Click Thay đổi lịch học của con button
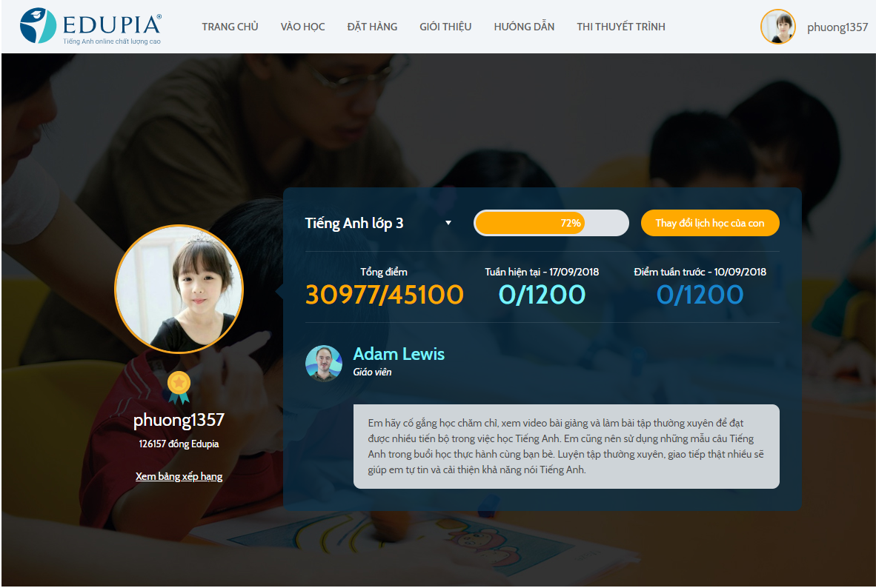The image size is (876, 588). point(709,223)
